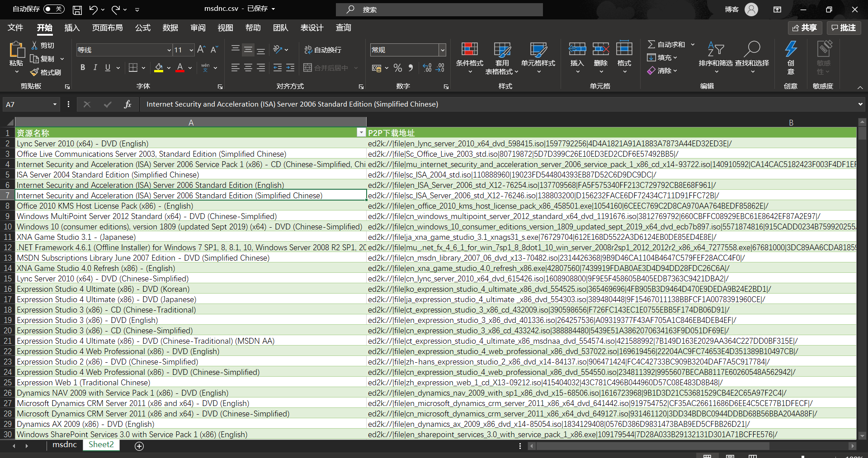Toggle Wrap Text for cell
This screenshot has width=868, height=458.
click(323, 49)
